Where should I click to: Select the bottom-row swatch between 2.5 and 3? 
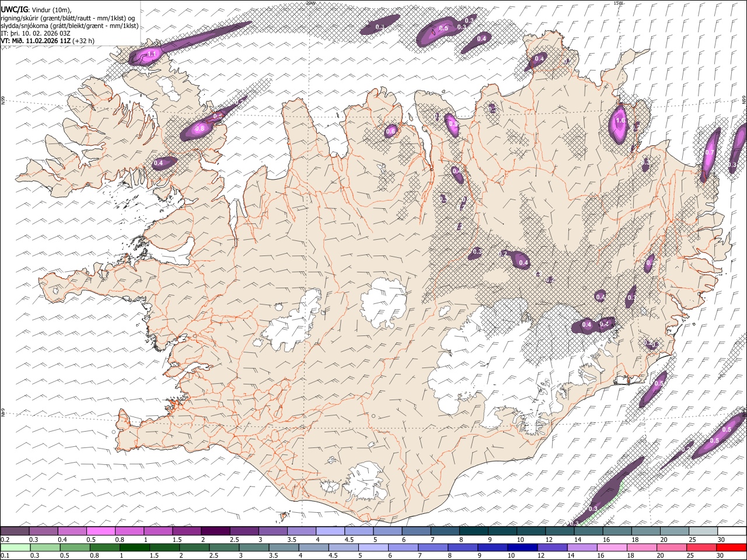224,547
